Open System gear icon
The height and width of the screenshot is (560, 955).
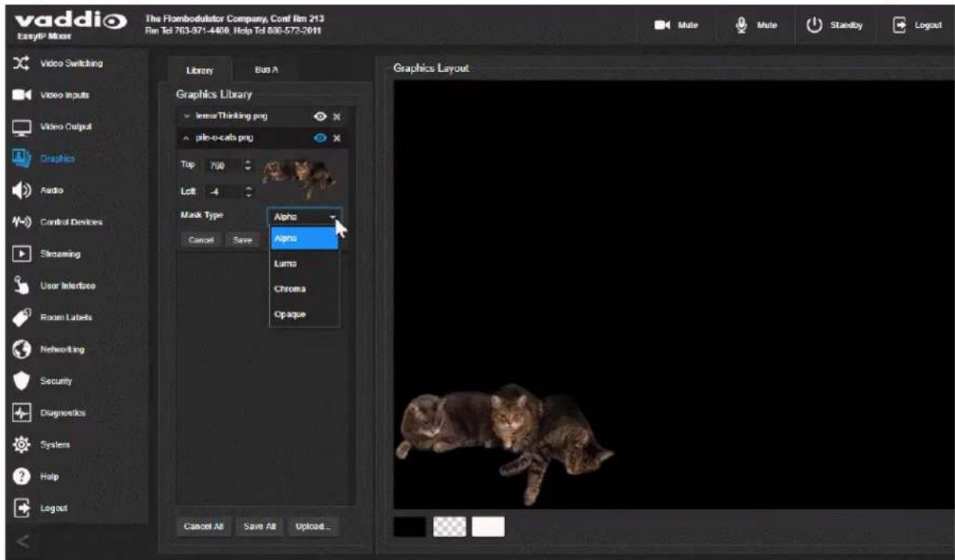coord(22,444)
